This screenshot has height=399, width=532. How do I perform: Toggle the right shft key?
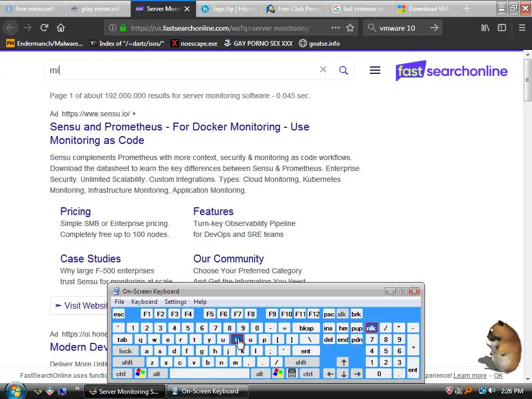pos(301,362)
